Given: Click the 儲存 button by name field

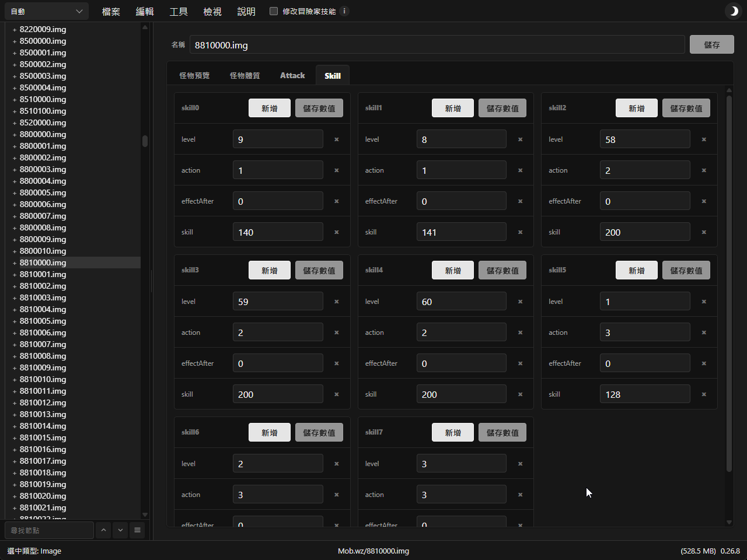Looking at the screenshot, I should 712,44.
